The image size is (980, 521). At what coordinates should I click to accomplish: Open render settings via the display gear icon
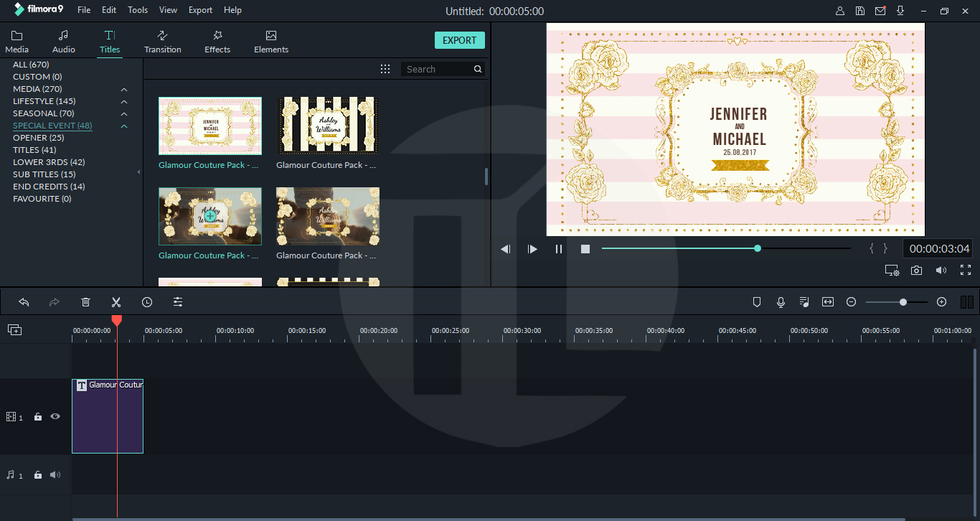click(x=892, y=270)
